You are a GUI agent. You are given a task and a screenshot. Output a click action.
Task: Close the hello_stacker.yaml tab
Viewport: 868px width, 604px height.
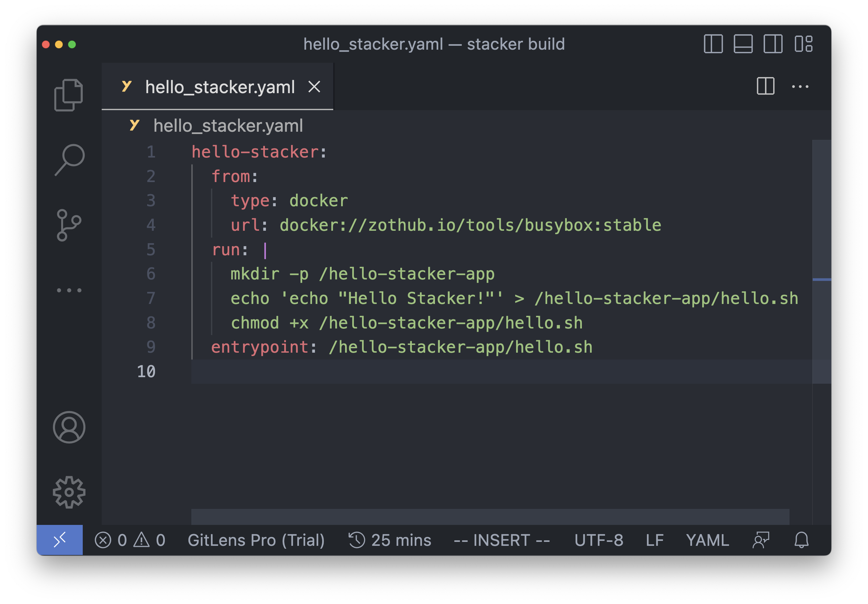pos(314,87)
